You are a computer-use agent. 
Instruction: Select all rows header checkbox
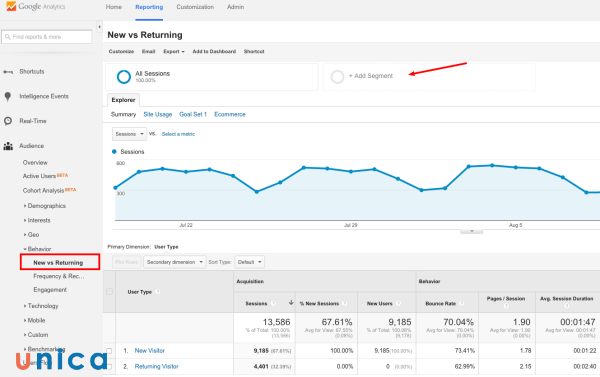[109, 292]
